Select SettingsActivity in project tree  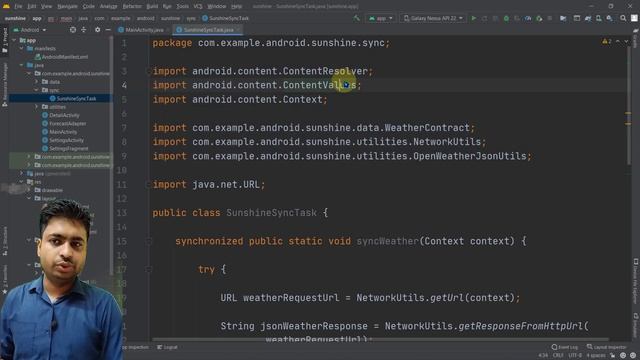(x=66, y=140)
